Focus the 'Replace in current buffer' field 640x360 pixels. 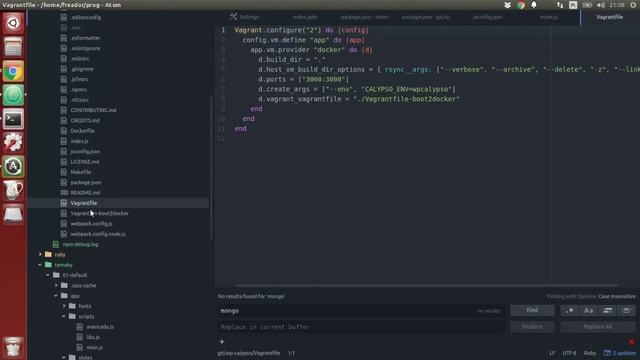[361, 327]
